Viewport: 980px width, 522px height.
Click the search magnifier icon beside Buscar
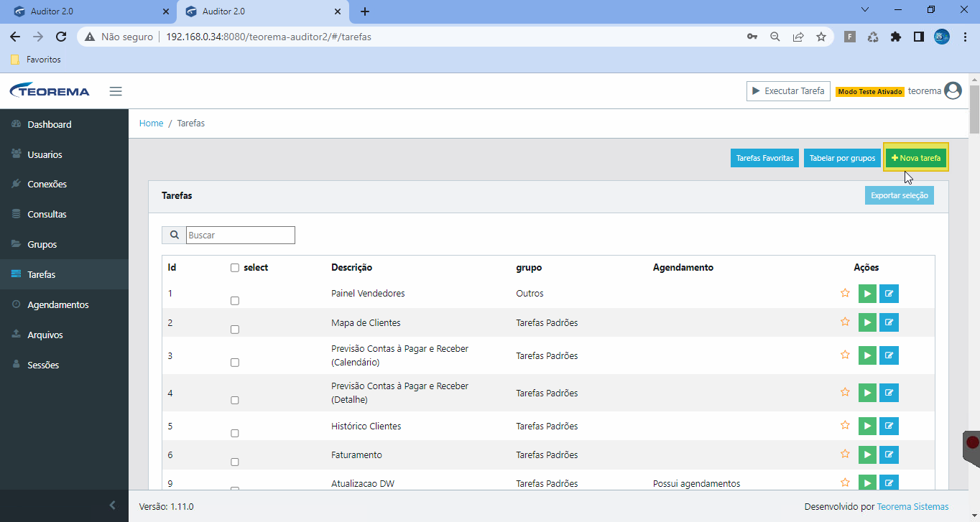pyautogui.click(x=174, y=235)
